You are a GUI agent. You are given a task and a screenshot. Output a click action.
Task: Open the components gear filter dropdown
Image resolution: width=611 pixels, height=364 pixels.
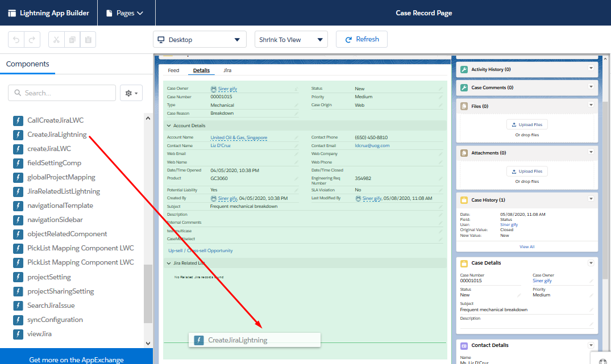[131, 93]
